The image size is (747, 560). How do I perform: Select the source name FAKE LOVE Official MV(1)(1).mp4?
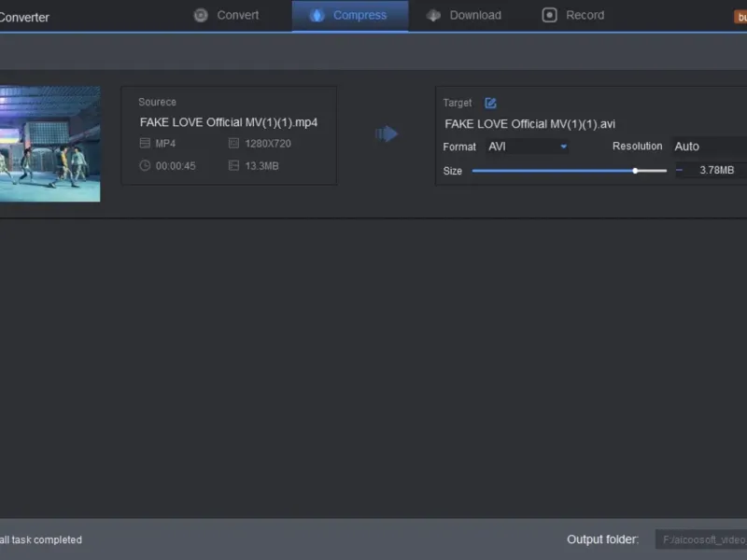pyautogui.click(x=229, y=122)
